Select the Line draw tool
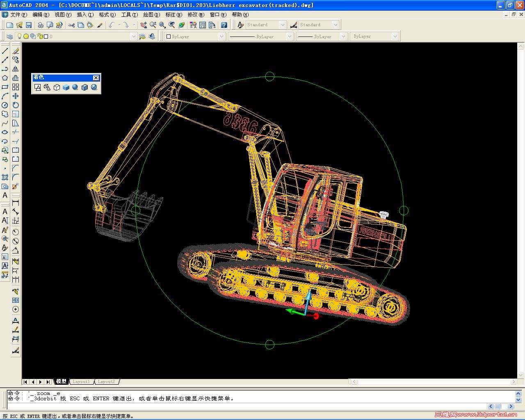Viewport: 525px width, 420px height. point(5,51)
